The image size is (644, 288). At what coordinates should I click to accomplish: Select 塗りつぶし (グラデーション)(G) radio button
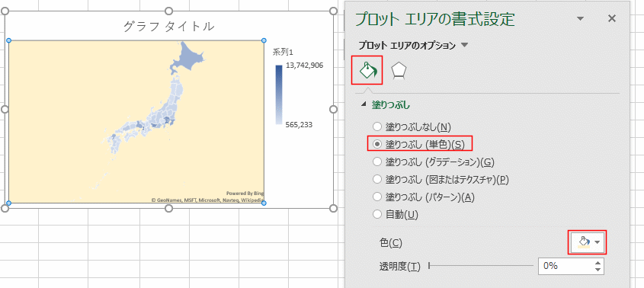click(x=376, y=162)
